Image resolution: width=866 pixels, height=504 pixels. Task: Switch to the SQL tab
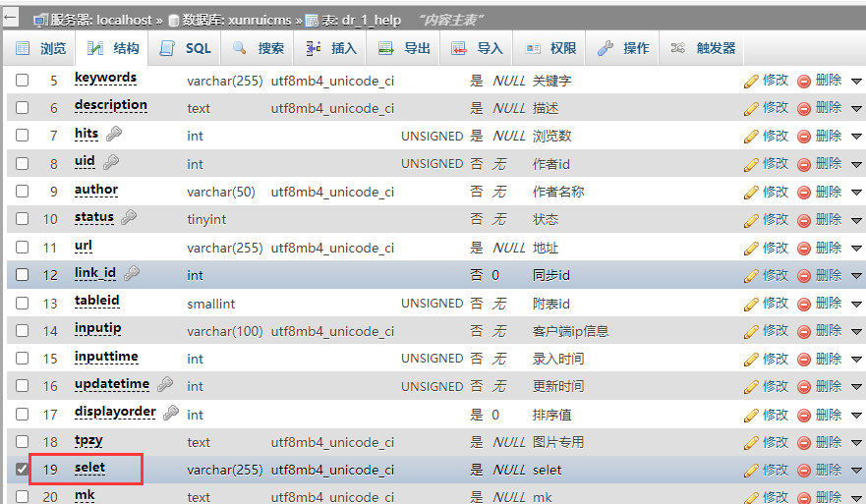coord(186,48)
